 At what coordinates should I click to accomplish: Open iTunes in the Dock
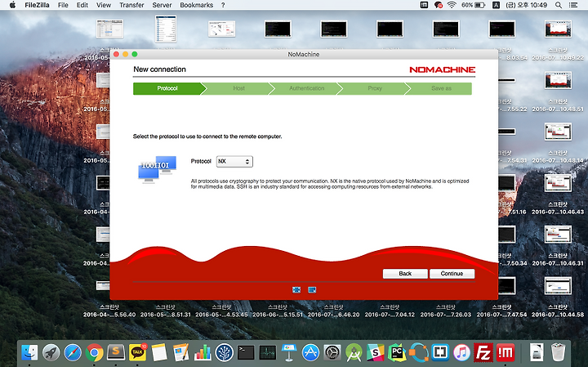point(462,353)
